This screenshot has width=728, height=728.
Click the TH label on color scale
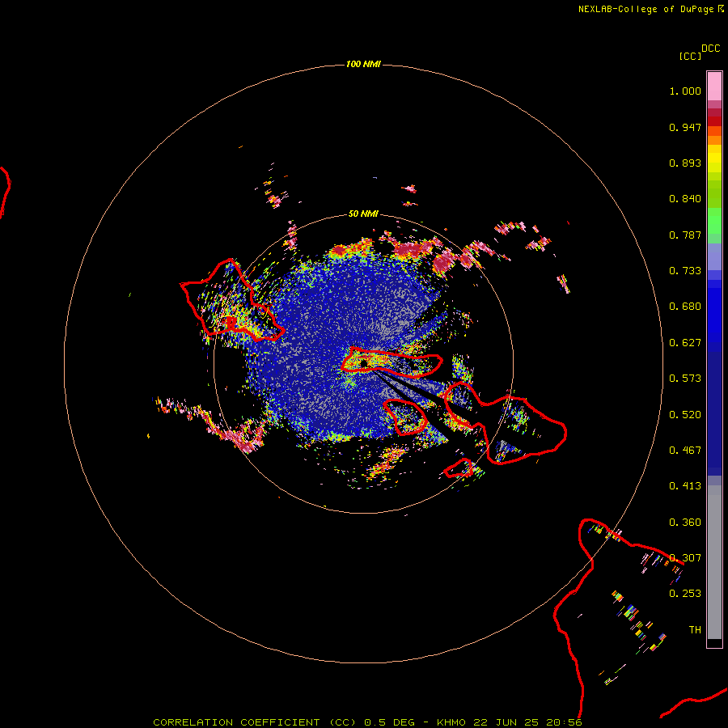pyautogui.click(x=695, y=630)
